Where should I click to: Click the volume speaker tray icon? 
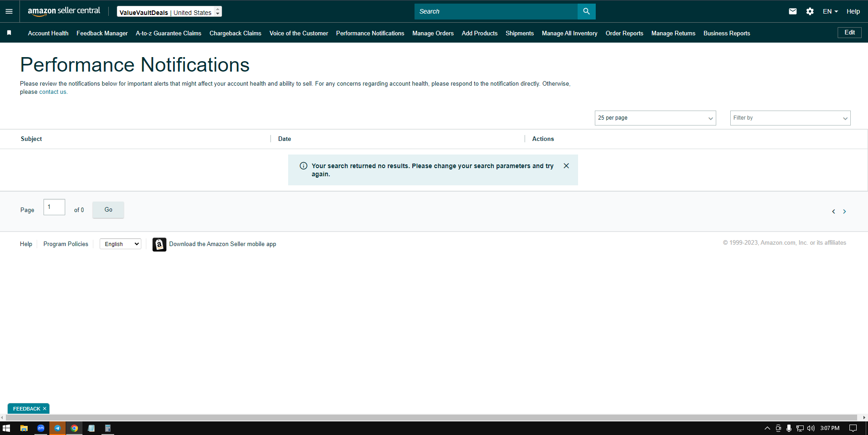click(x=811, y=428)
